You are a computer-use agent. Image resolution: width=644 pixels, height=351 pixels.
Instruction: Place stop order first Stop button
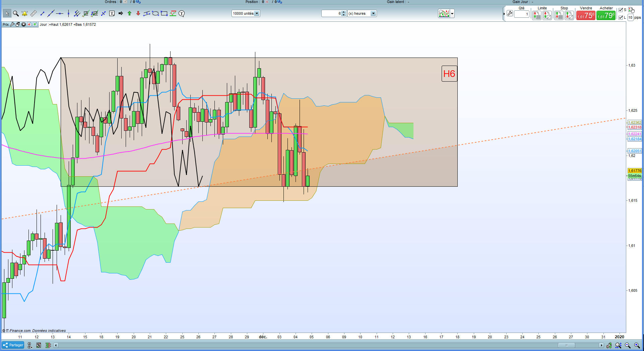(x=559, y=15)
